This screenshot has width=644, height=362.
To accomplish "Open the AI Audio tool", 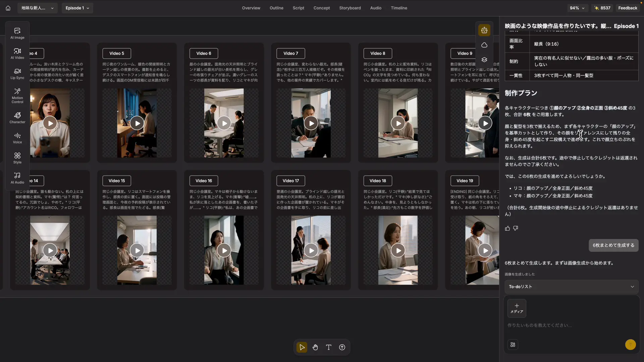I will pyautogui.click(x=17, y=178).
